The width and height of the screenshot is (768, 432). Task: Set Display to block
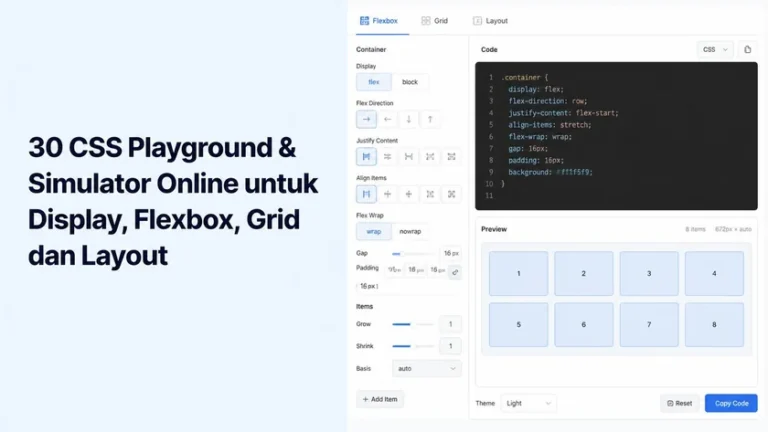click(x=410, y=82)
